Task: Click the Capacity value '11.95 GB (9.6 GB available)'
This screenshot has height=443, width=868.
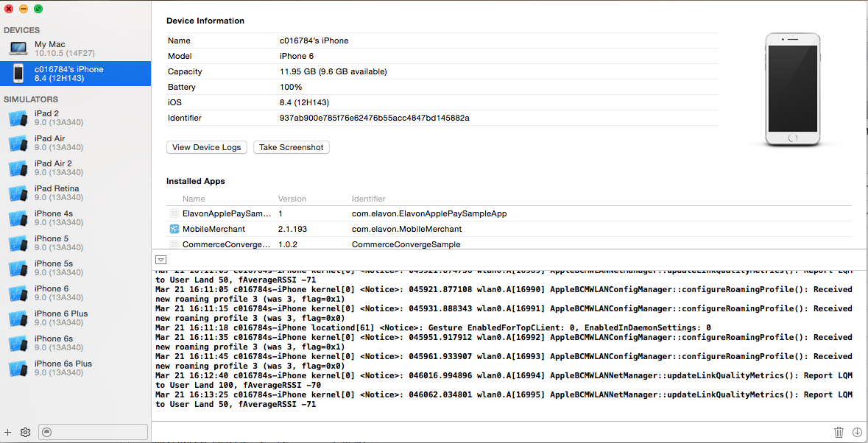Action: coord(334,71)
